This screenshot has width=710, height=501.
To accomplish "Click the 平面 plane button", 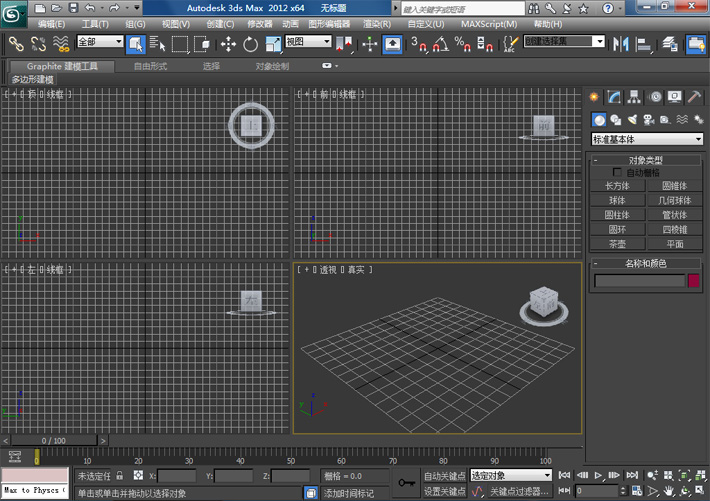I will 675,244.
